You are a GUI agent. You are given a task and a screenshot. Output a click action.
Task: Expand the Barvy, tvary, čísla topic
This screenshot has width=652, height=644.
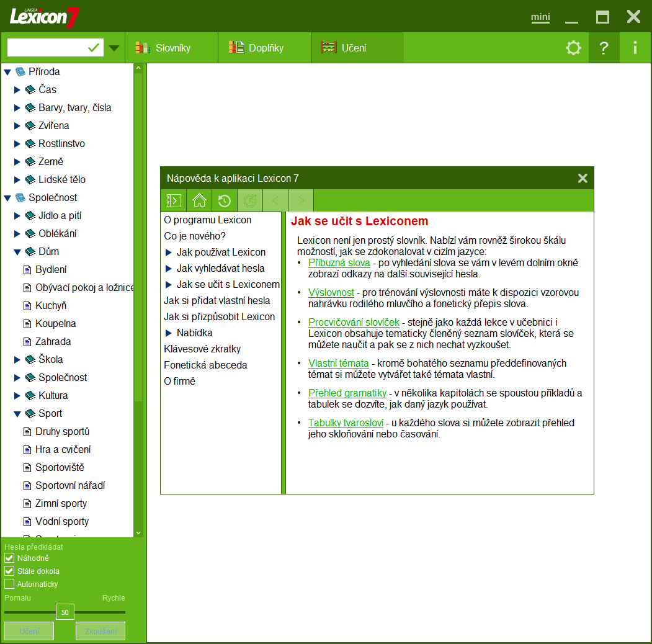17,108
